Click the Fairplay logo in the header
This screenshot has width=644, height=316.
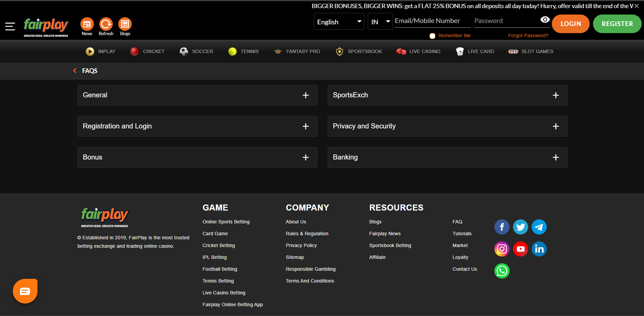click(x=46, y=27)
